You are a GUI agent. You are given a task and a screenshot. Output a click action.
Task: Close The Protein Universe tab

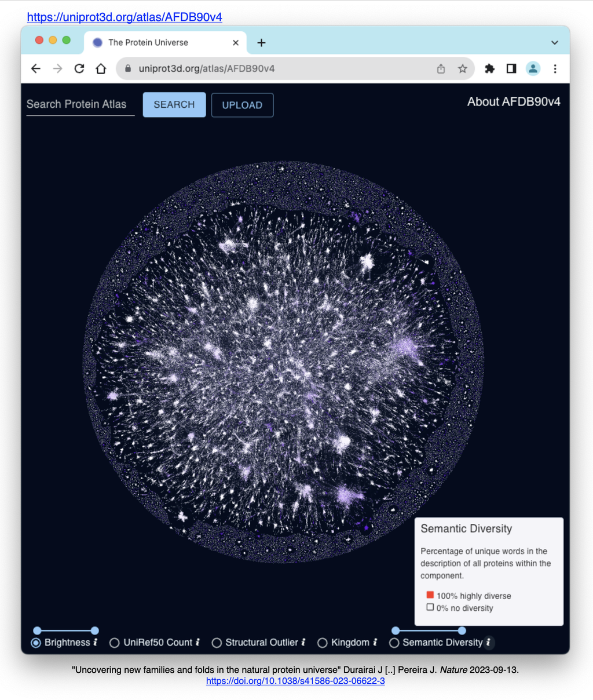click(x=236, y=42)
